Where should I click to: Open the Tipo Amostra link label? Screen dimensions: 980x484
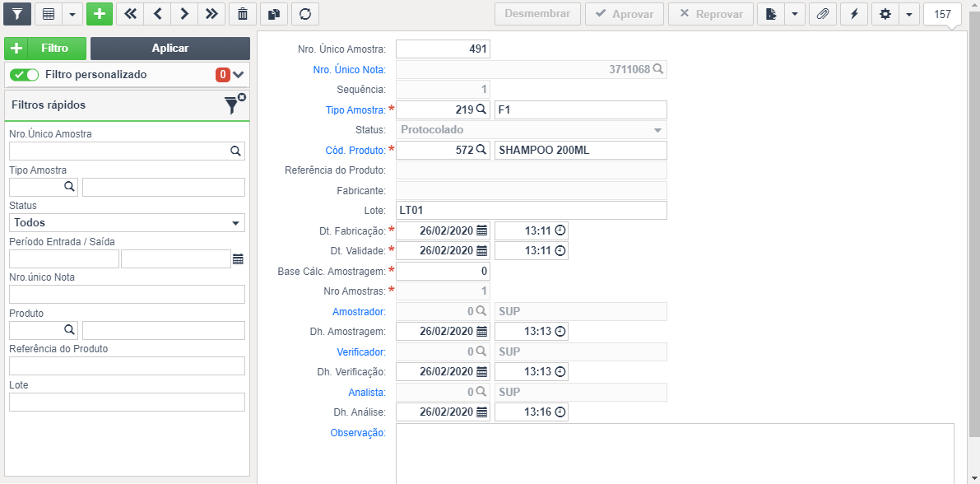355,110
